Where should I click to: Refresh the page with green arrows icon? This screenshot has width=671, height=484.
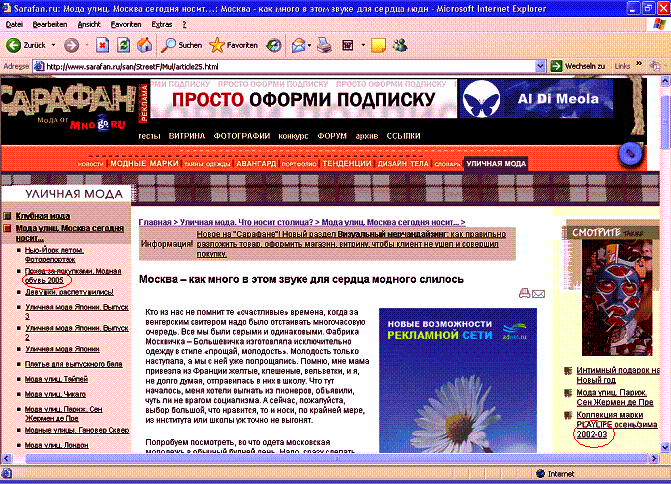[x=123, y=45]
